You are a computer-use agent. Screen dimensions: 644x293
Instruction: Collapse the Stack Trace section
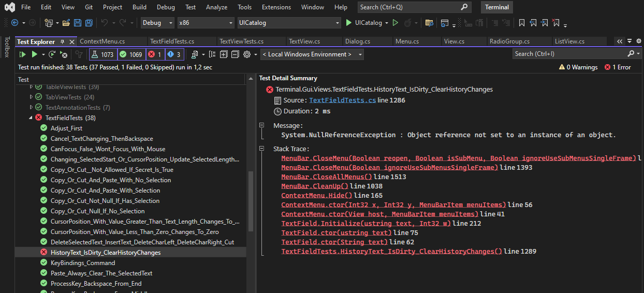pos(262,149)
